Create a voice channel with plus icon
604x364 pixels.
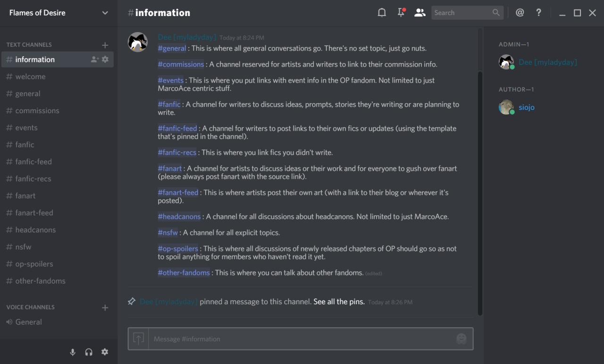105,307
